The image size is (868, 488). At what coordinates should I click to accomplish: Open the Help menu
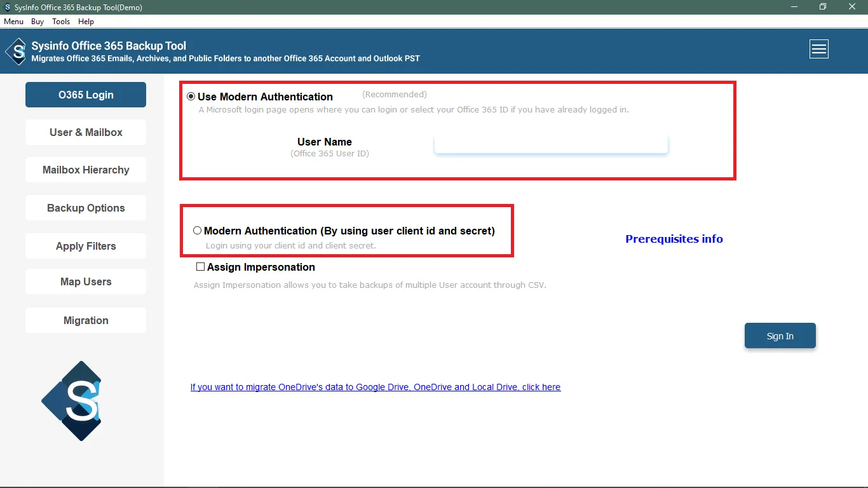(86, 22)
